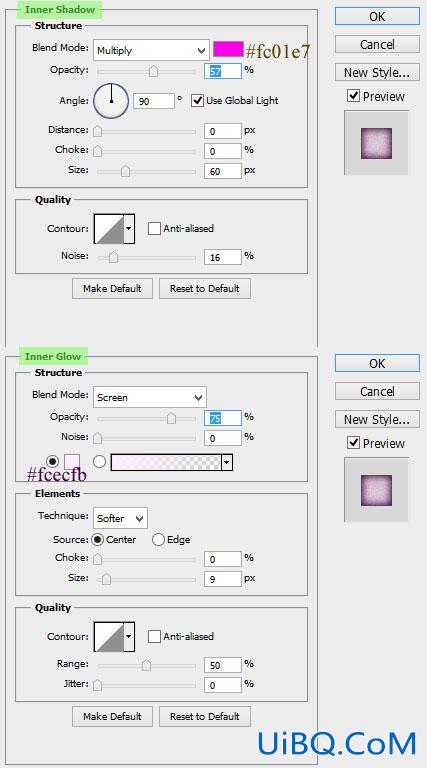Toggle the Use Global Light checkbox
The image size is (427, 768).
click(x=197, y=100)
